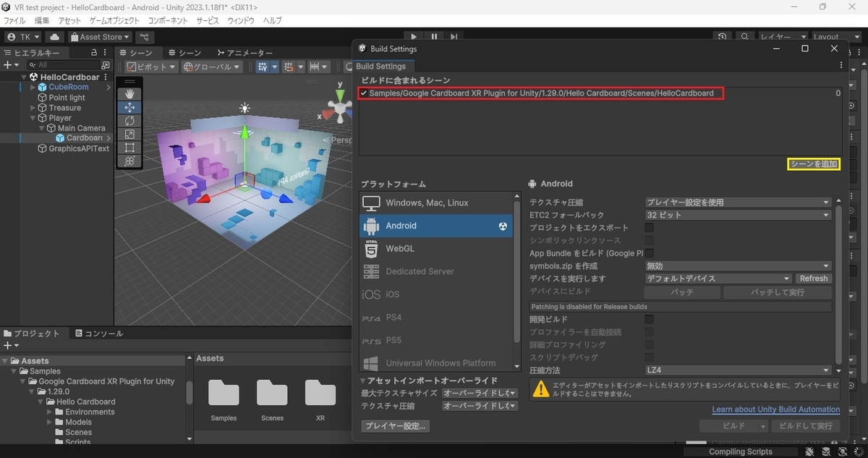Enable the プロジェクトをエクスポート checkbox

(x=649, y=228)
